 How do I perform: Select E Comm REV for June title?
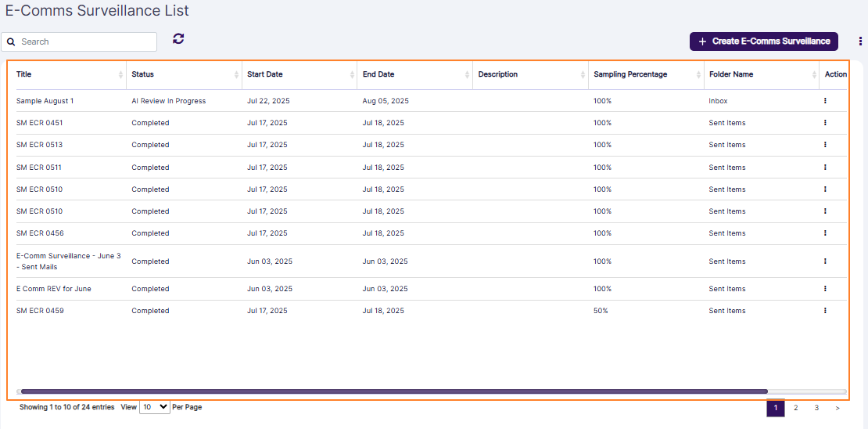coord(54,289)
